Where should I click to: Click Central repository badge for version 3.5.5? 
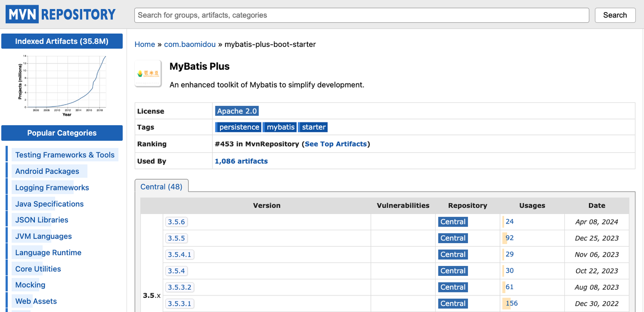click(453, 238)
